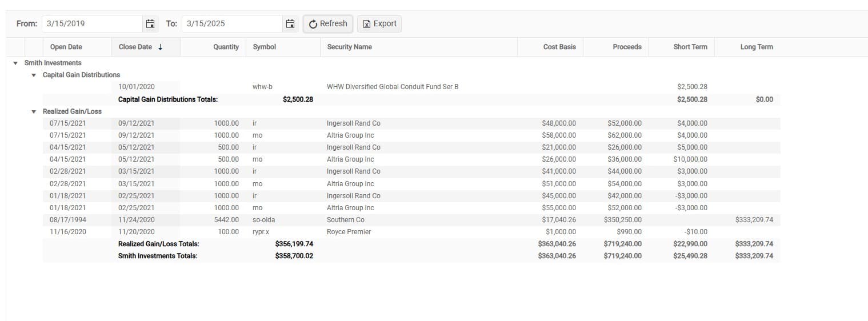Select the Royce Premier security name
This screenshot has width=868, height=321.
point(349,232)
